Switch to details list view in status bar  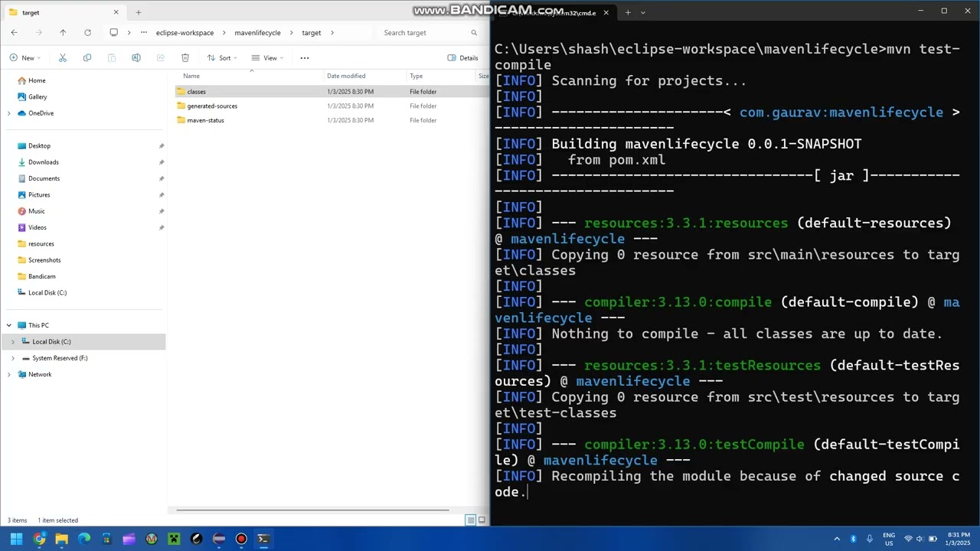pos(471,520)
